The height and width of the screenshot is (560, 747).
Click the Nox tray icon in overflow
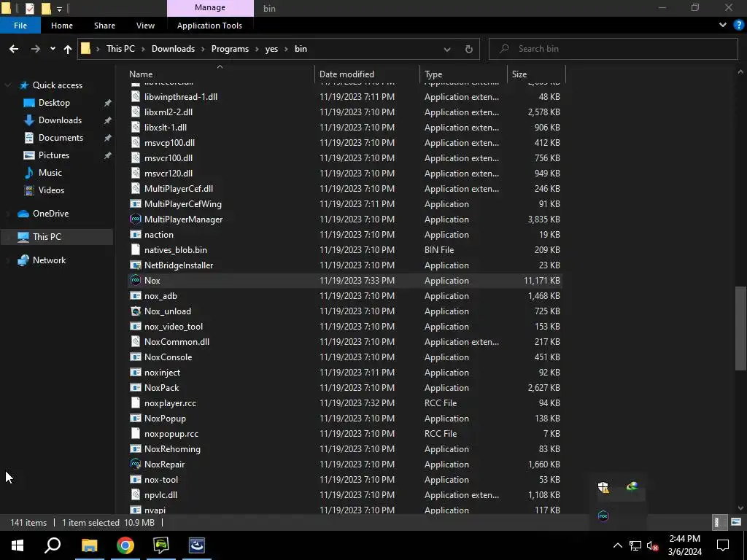(603, 516)
